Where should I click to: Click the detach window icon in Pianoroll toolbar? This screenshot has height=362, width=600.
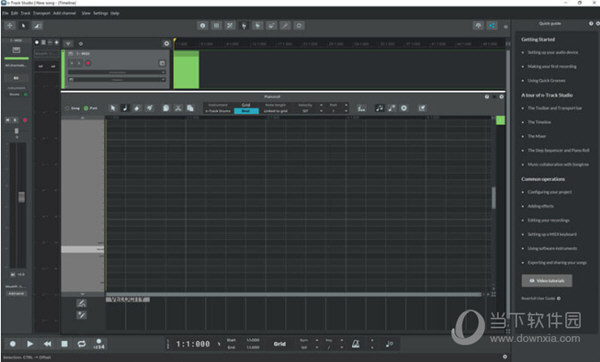point(422,108)
